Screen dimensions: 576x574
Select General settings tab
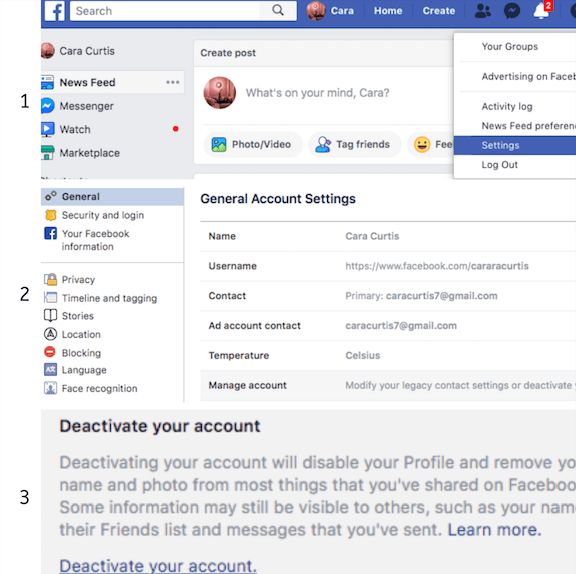pyautogui.click(x=112, y=196)
